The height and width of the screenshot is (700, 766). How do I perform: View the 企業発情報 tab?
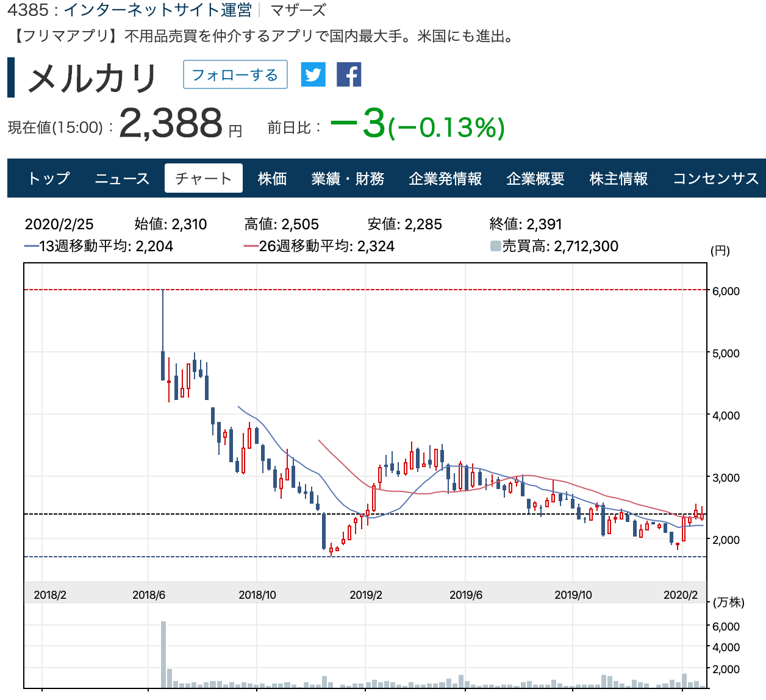coord(445,178)
